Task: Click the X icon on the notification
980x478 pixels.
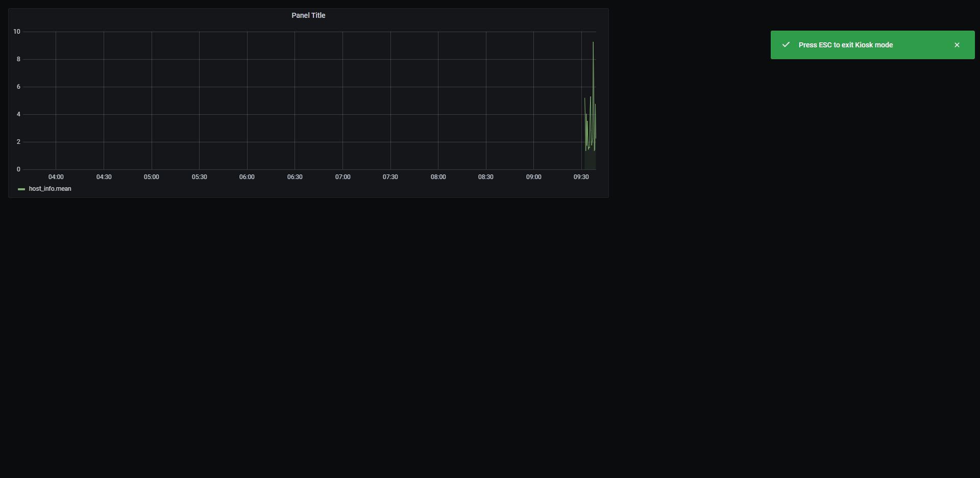Action: click(x=957, y=44)
